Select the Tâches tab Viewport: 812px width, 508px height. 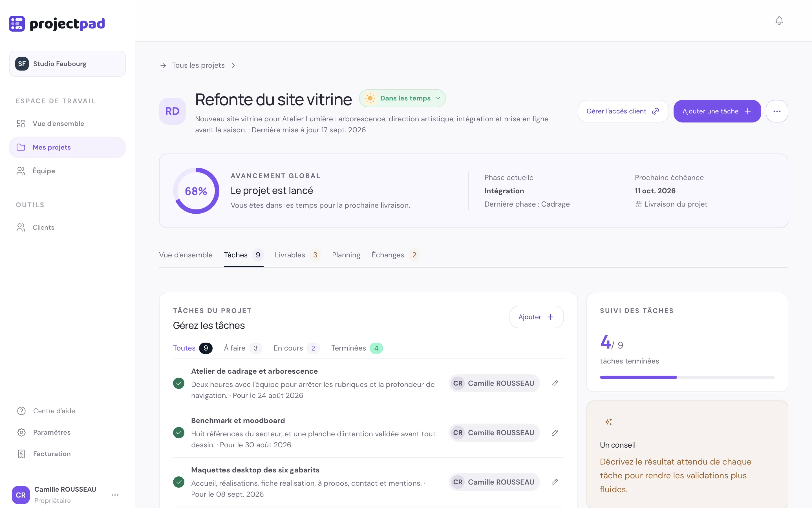(244, 255)
